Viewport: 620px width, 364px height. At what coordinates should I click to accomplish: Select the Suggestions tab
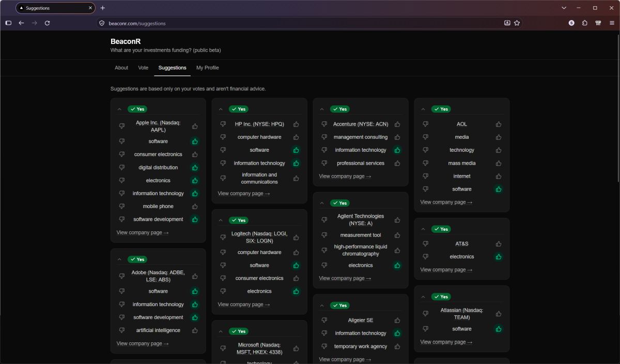(172, 68)
